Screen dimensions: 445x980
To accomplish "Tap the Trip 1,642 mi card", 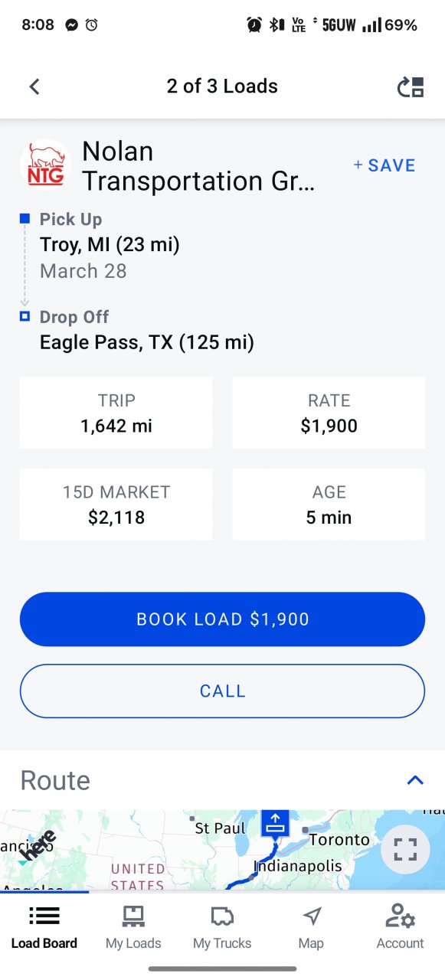I will [116, 413].
